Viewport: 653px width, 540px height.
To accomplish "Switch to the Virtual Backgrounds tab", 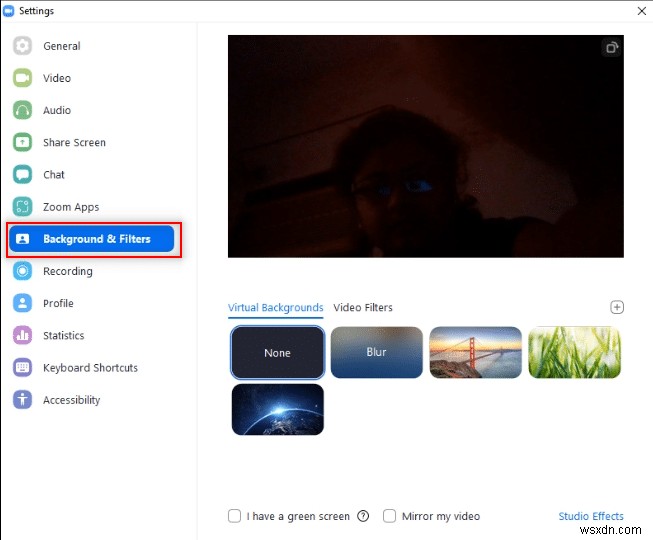I will point(275,308).
